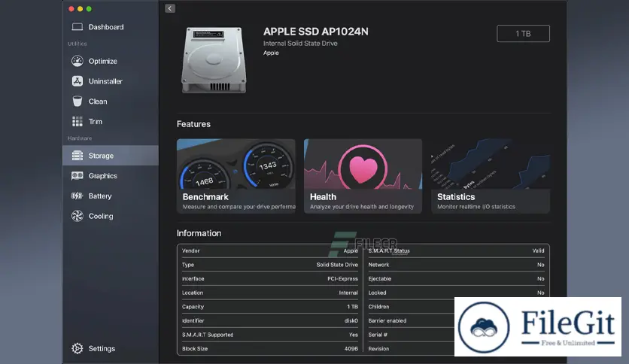629x364 pixels.
Task: Click the Battery icon in sidebar
Action: [x=77, y=196]
